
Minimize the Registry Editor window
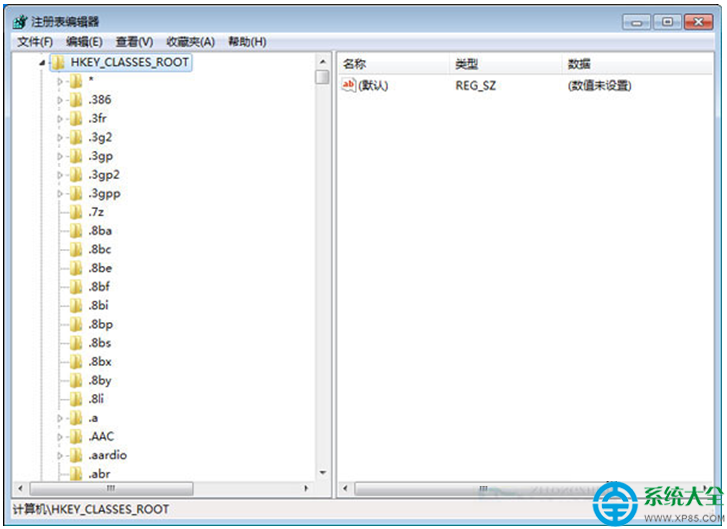point(637,22)
